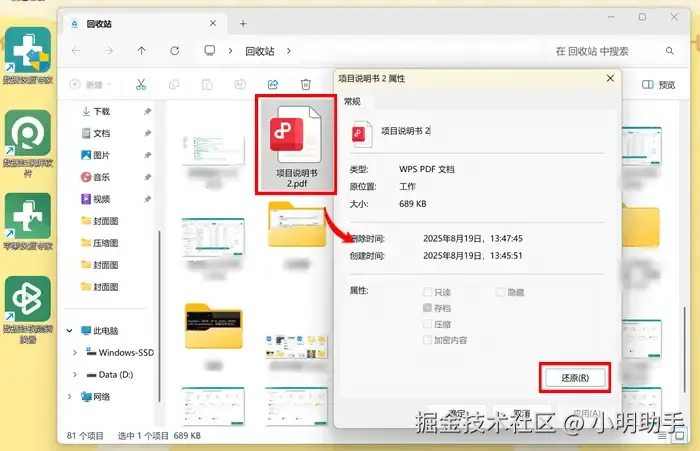Select the 项目说明书 2.pdf file icon
700x451 pixels.
tap(296, 145)
